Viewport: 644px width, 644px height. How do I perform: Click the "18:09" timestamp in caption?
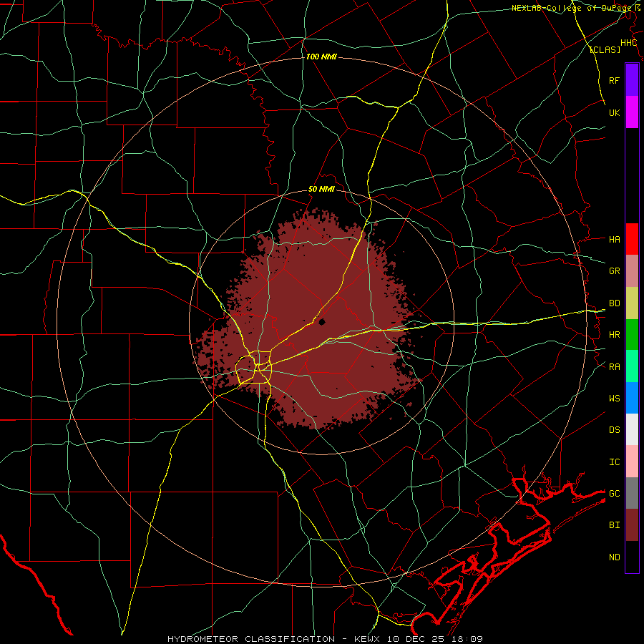(468, 639)
